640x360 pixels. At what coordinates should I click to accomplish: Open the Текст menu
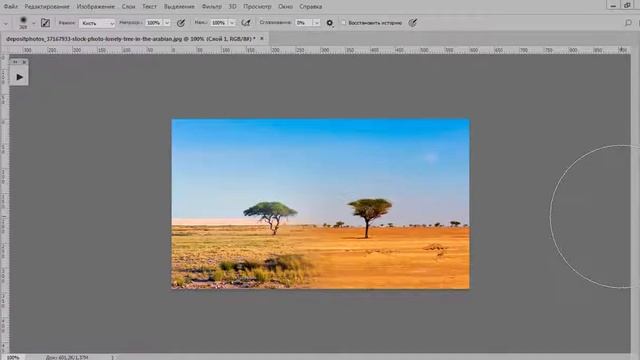coord(149,7)
